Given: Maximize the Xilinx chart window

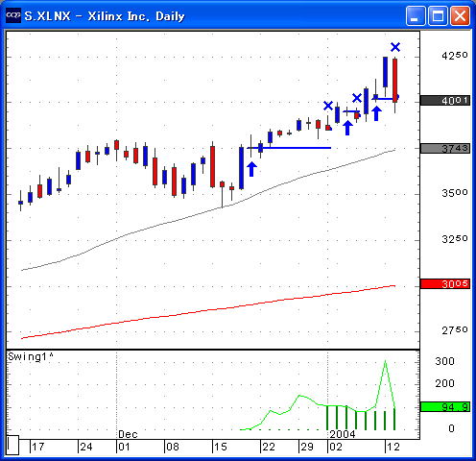Looking at the screenshot, I should pos(438,15).
